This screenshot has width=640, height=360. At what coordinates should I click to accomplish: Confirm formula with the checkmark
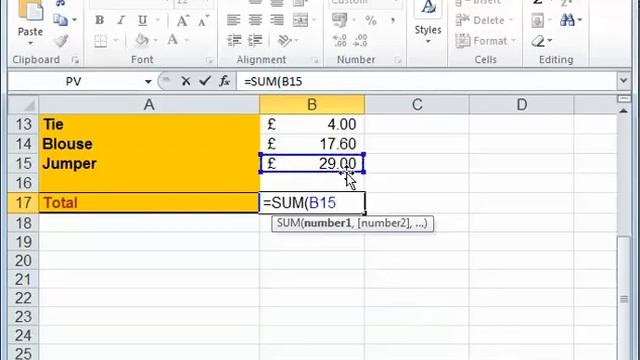(205, 81)
